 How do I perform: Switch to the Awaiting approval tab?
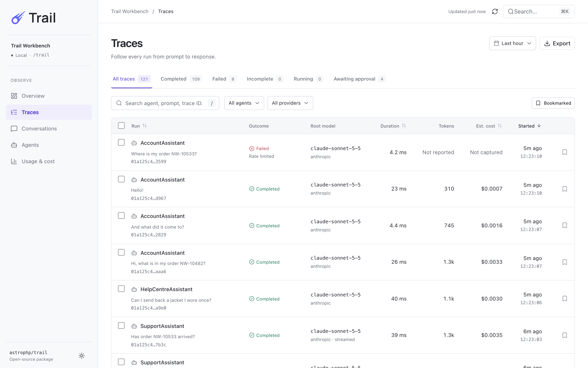(x=360, y=79)
